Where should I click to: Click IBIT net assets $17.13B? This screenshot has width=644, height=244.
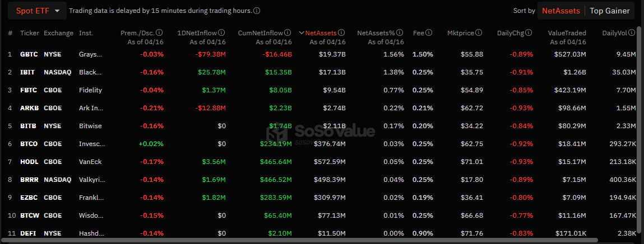pos(332,72)
